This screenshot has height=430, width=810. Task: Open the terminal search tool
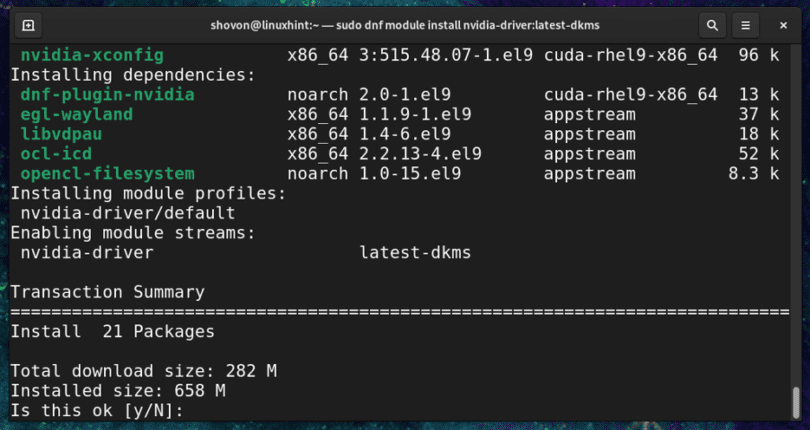click(x=712, y=25)
